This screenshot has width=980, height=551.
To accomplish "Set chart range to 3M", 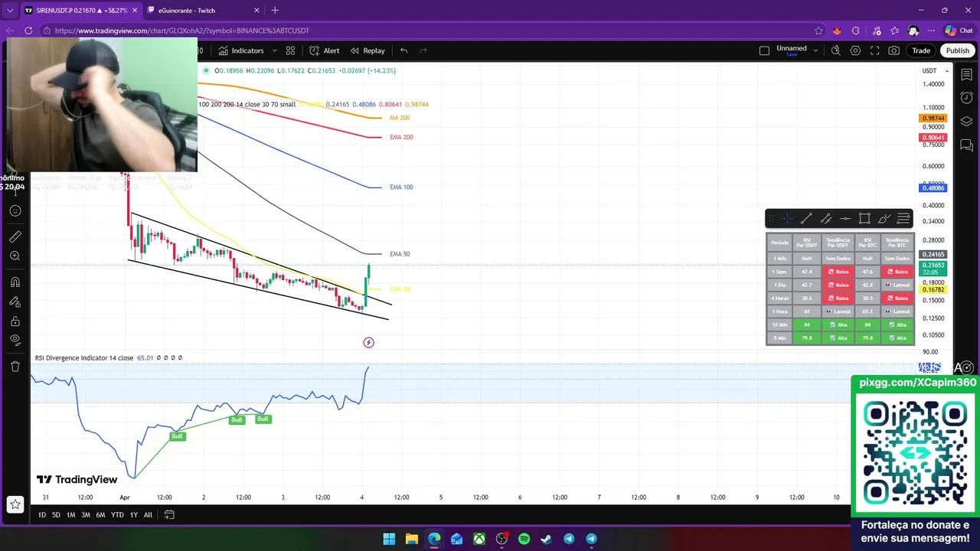I will tap(86, 515).
